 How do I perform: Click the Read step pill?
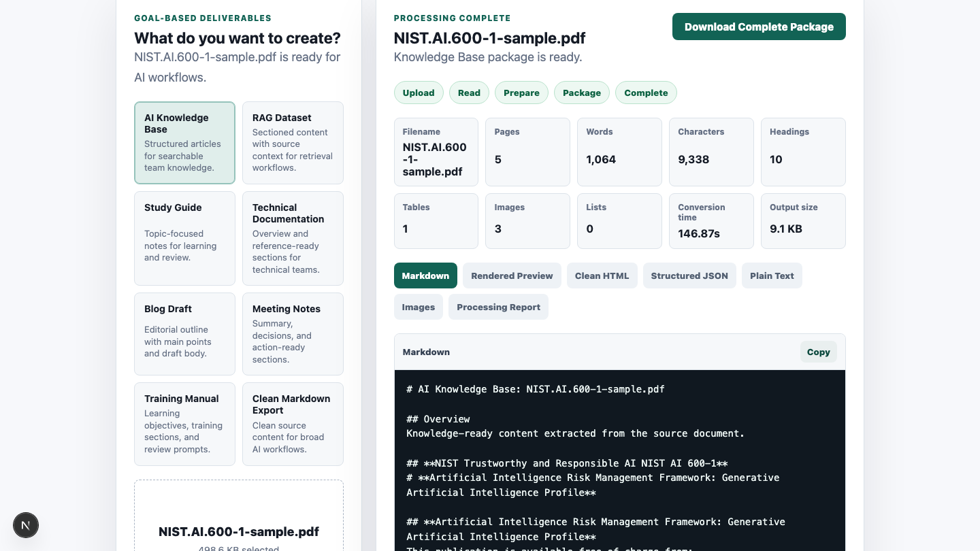[469, 93]
